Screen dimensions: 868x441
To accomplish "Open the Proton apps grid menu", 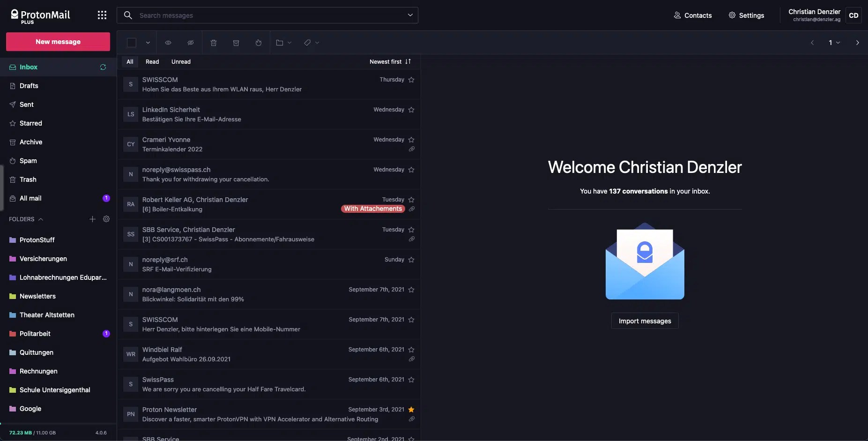I will pos(102,15).
